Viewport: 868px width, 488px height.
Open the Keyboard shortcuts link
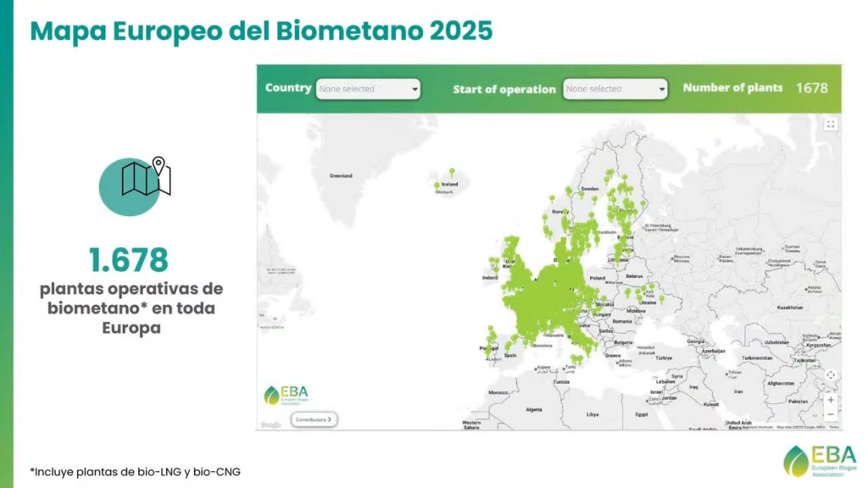point(757,427)
